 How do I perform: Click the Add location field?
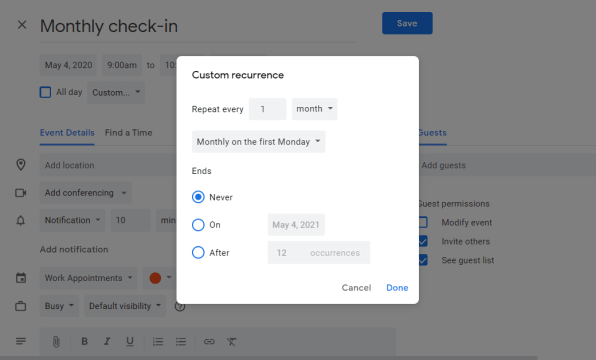(108, 165)
